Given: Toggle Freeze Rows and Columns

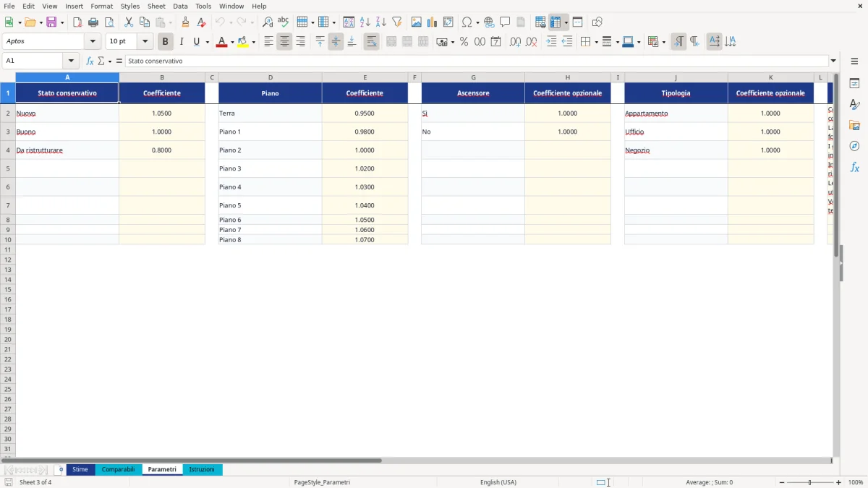Looking at the screenshot, I should pos(555,22).
